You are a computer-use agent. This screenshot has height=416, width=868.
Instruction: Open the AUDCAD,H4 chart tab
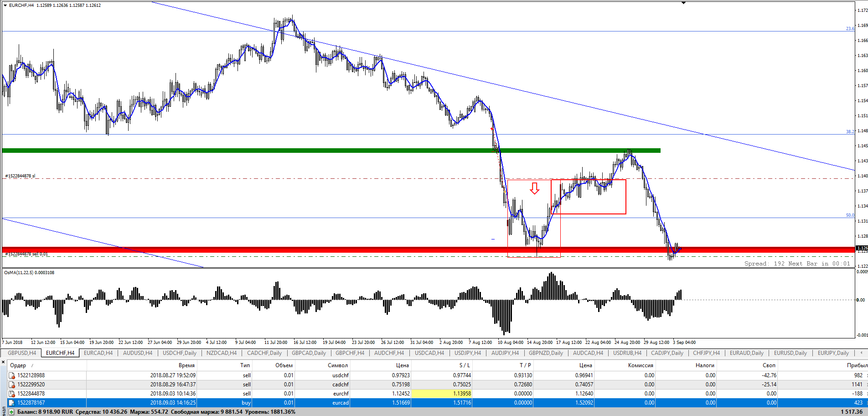[588, 353]
